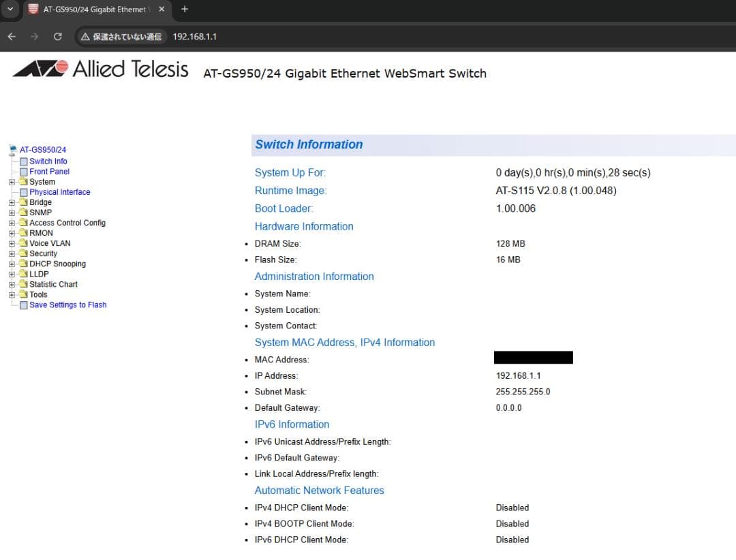736x560 pixels.
Task: Click Save Settings to Flash link
Action: [x=68, y=305]
